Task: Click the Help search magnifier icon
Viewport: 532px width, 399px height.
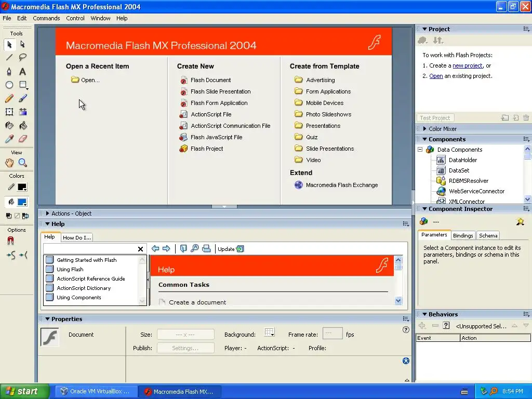Action: [x=194, y=249]
